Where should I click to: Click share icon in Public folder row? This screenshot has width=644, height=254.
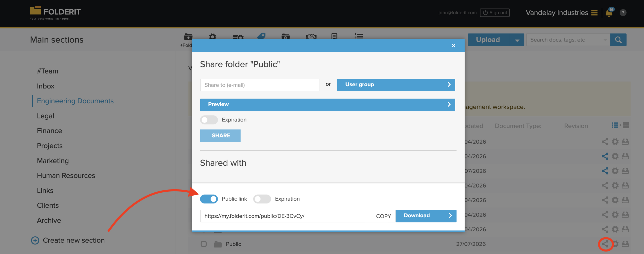pos(605,244)
